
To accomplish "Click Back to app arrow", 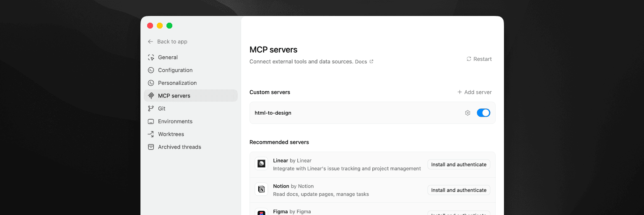I will click(151, 42).
